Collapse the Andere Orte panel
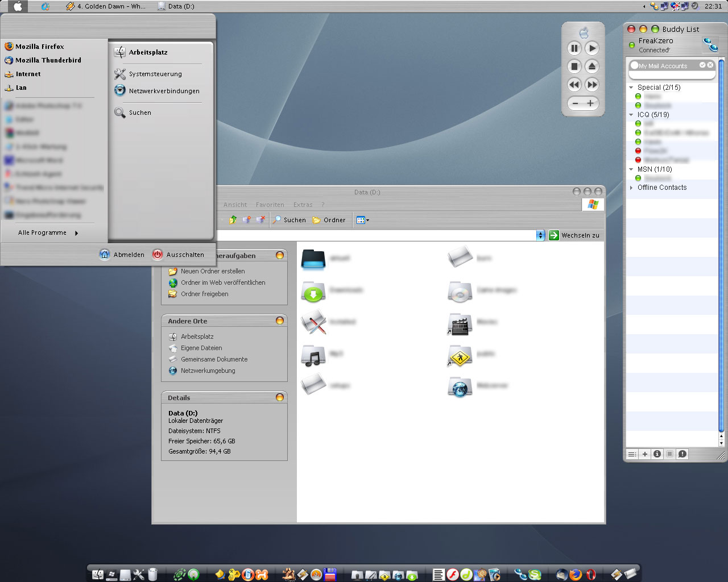This screenshot has height=582, width=728. click(x=280, y=321)
